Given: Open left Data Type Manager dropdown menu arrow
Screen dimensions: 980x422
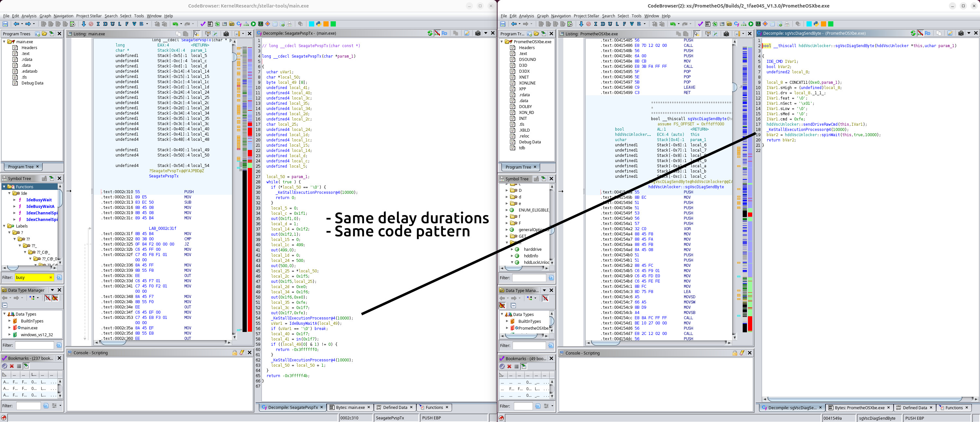Looking at the screenshot, I should coord(52,290).
